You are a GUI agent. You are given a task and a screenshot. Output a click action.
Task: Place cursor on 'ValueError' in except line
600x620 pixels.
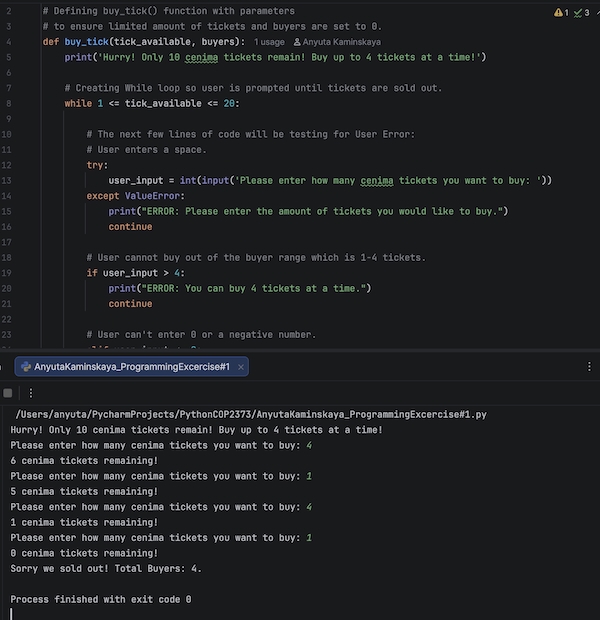(152, 196)
